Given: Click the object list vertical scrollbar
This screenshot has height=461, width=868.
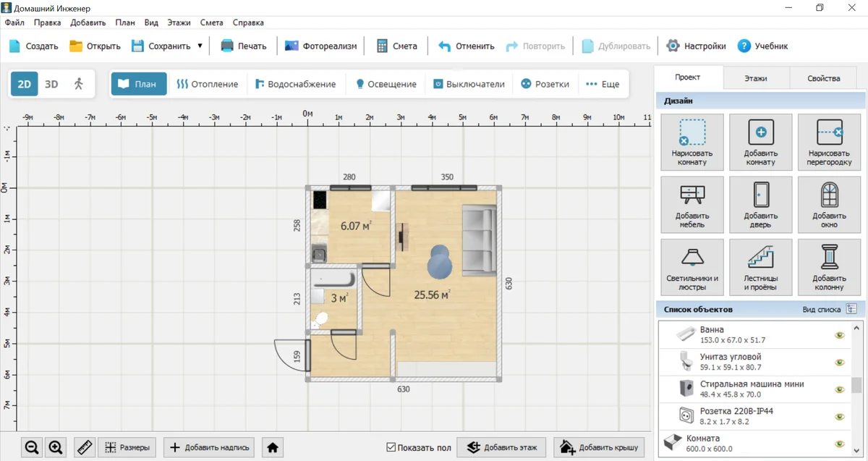Looking at the screenshot, I should pos(856,384).
